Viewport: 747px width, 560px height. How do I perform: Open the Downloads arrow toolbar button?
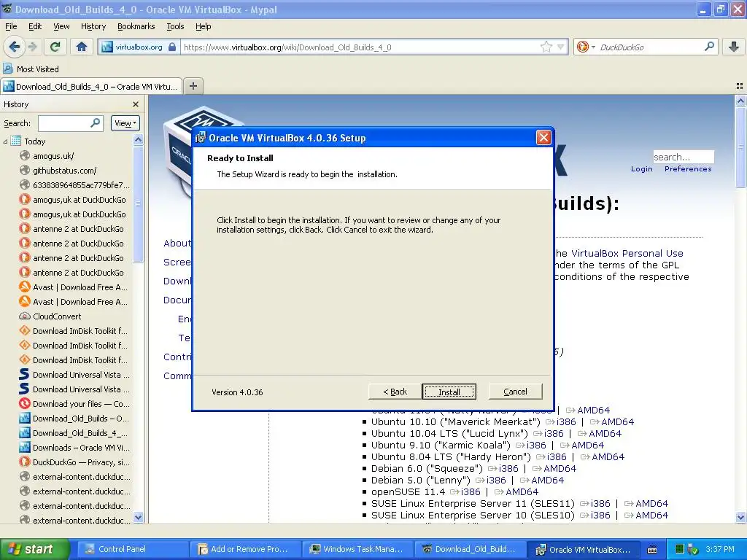[734, 47]
